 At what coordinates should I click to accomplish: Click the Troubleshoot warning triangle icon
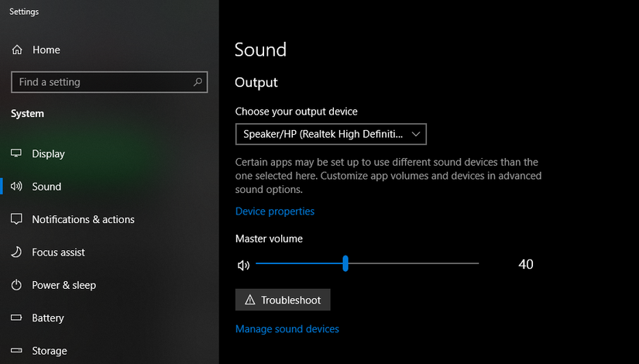click(x=250, y=300)
